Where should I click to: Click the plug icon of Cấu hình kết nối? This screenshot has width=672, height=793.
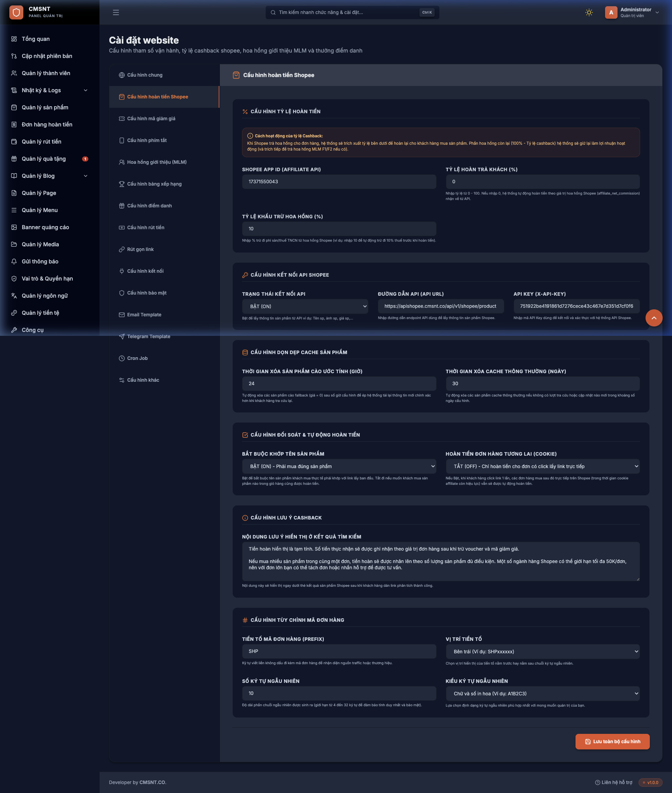pos(122,271)
